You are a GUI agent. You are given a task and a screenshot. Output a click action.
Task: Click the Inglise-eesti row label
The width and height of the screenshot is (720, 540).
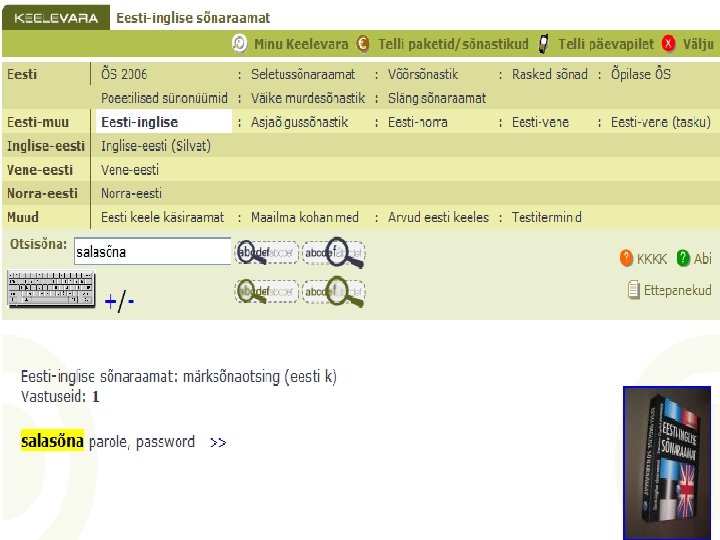point(46,146)
